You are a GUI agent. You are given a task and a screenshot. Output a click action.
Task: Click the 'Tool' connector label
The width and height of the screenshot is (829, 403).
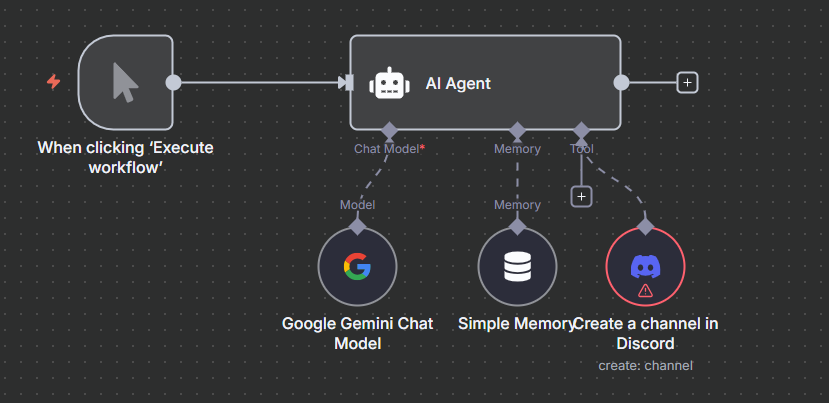582,149
